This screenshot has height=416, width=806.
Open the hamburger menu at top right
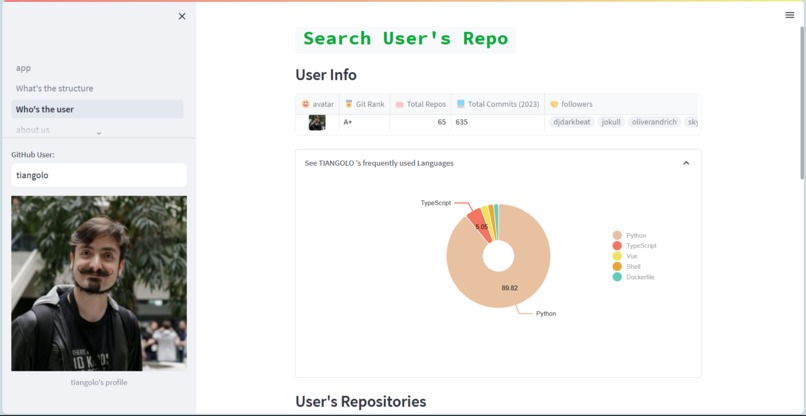(x=790, y=15)
